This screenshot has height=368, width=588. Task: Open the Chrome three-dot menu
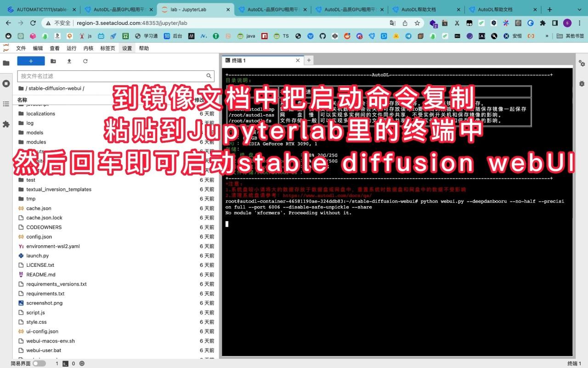[x=580, y=22]
